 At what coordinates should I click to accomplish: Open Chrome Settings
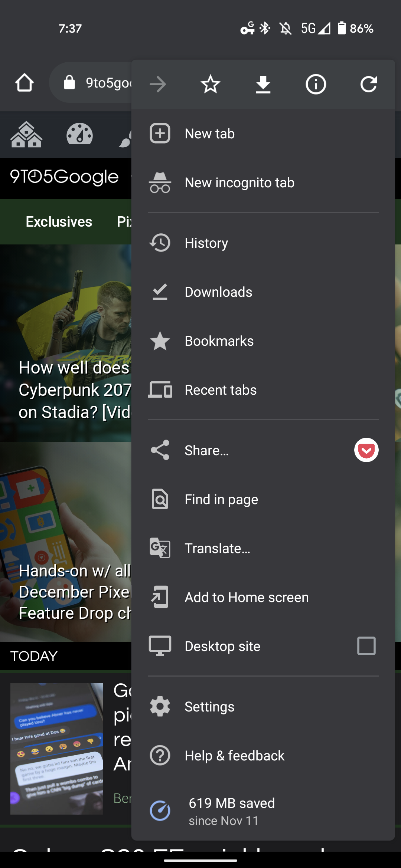(209, 707)
